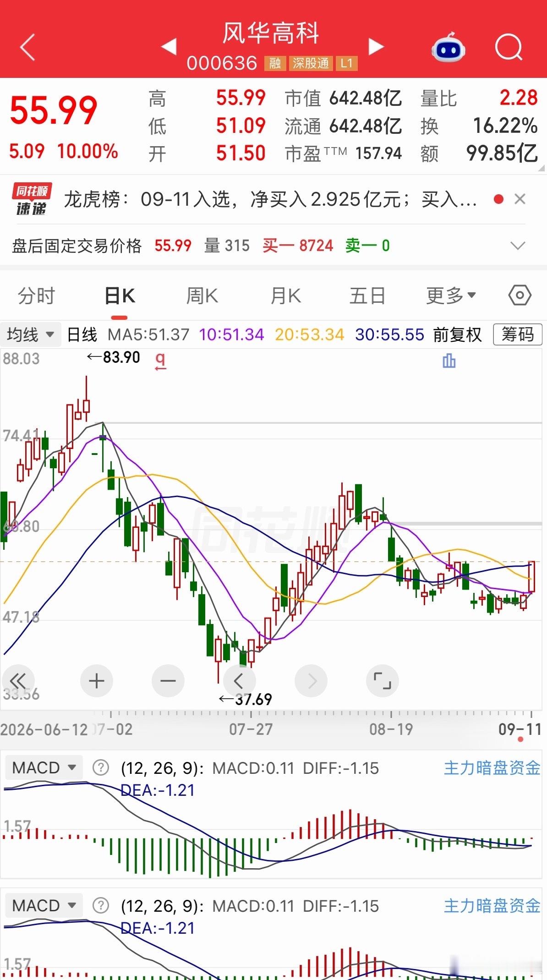547x980 pixels.
Task: Open help icon beside second MACD
Action: [x=100, y=905]
